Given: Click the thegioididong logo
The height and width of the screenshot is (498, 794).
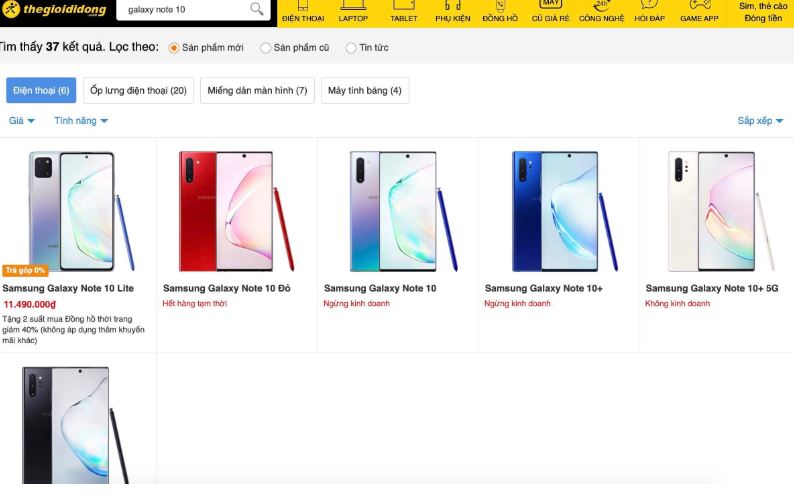Looking at the screenshot, I should point(54,10).
